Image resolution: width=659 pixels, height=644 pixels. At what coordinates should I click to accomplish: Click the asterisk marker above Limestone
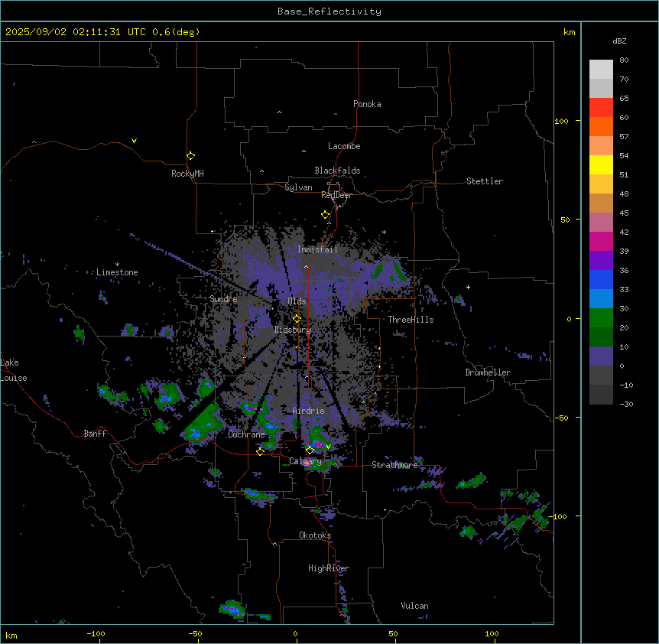(x=117, y=265)
